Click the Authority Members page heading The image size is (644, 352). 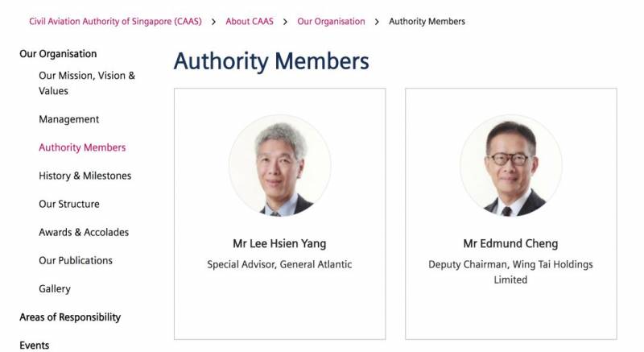coord(271,61)
